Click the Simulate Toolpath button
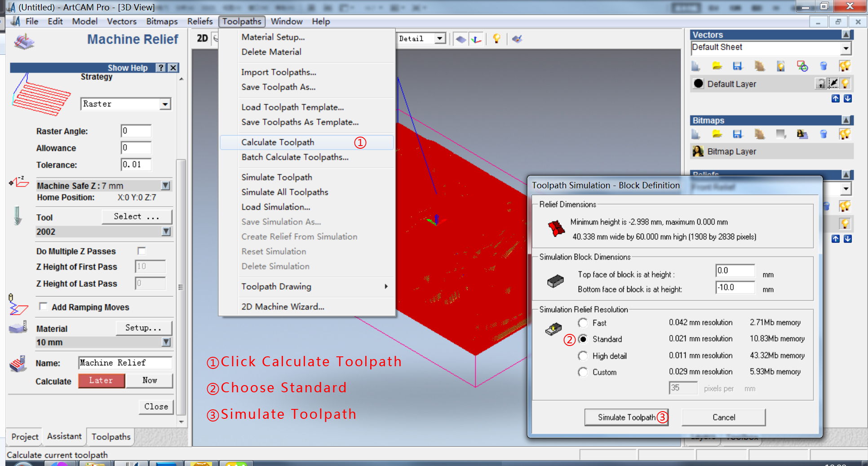Viewport: 868px width, 466px height. 627,417
